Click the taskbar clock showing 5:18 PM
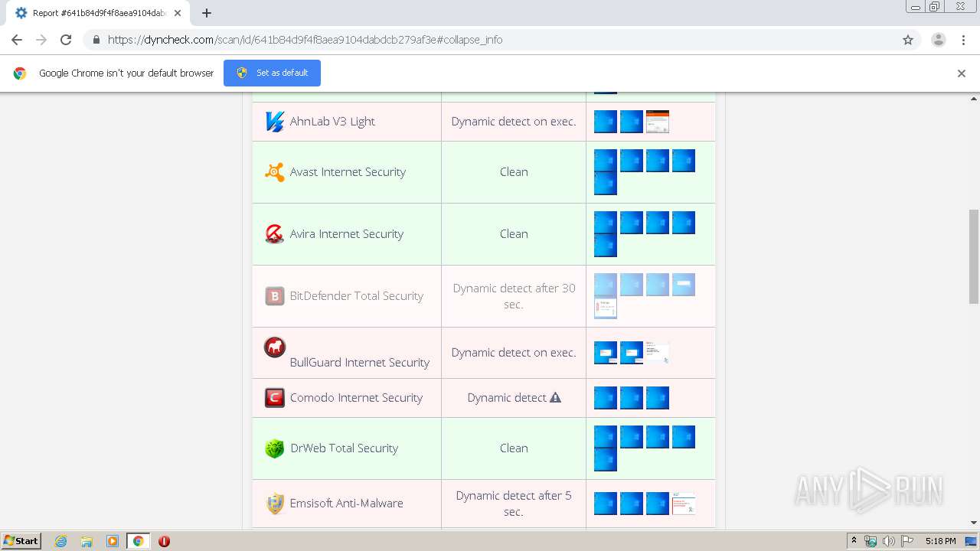 [940, 541]
